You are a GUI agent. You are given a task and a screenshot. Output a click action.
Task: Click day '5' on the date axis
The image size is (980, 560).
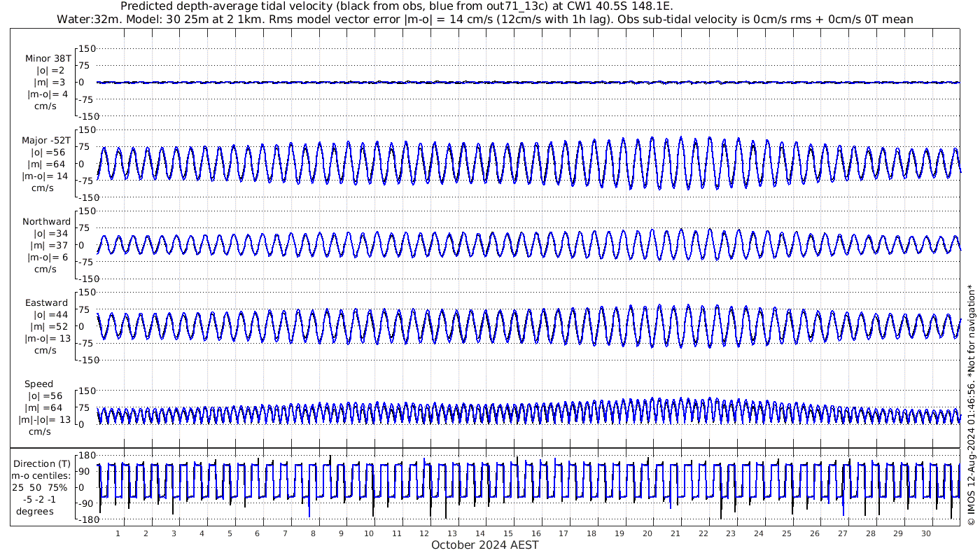(x=230, y=533)
